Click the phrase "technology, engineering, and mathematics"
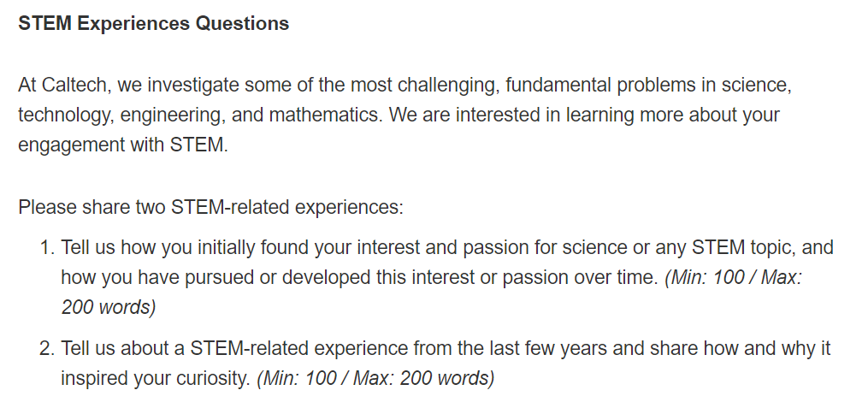 [200, 115]
